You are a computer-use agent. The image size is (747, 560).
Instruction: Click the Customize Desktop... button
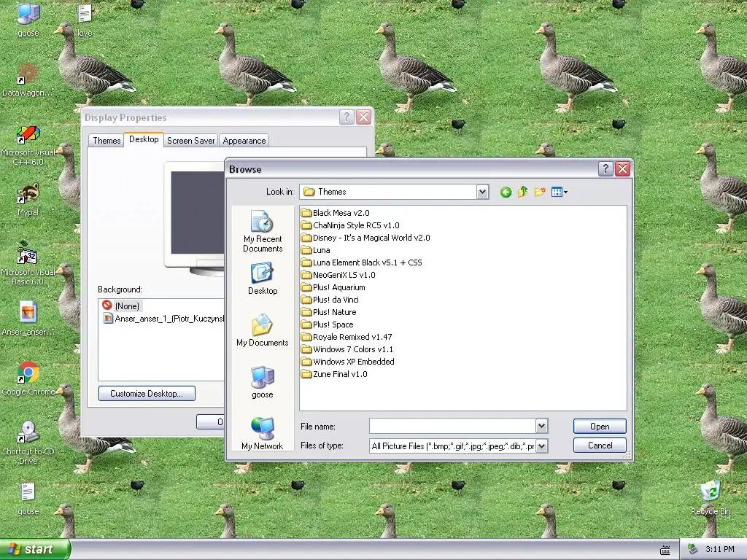tap(147, 393)
